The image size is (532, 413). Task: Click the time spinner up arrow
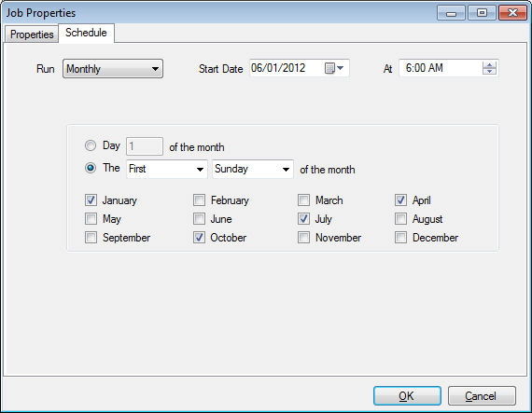coord(489,64)
